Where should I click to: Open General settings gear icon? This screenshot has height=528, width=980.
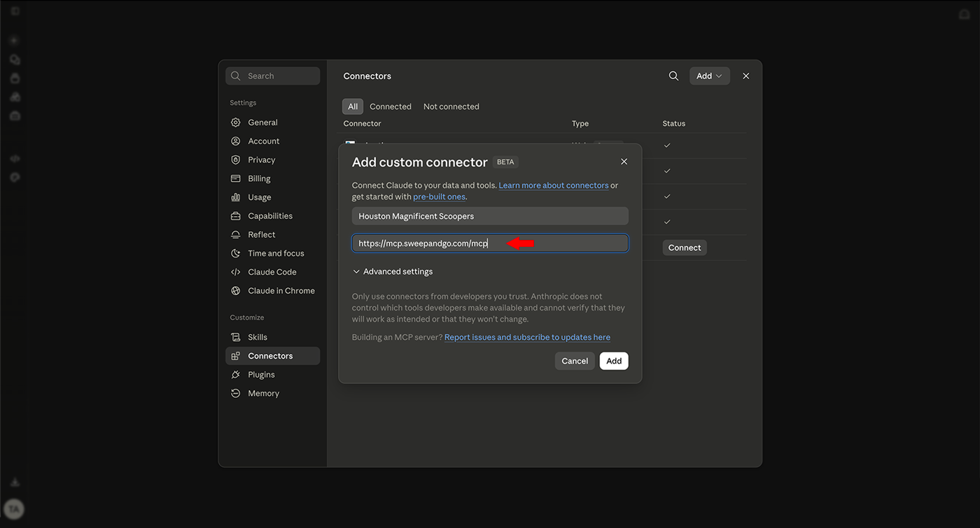pyautogui.click(x=235, y=122)
